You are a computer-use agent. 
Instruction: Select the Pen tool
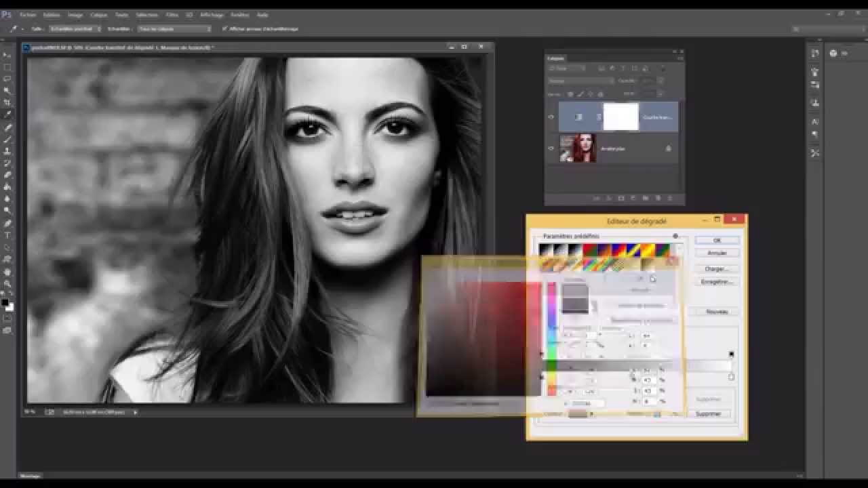pos(7,224)
